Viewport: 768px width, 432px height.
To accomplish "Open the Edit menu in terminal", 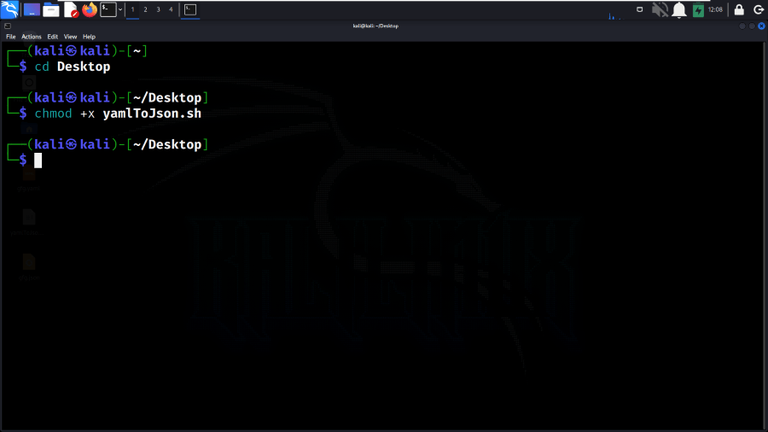I will point(52,37).
